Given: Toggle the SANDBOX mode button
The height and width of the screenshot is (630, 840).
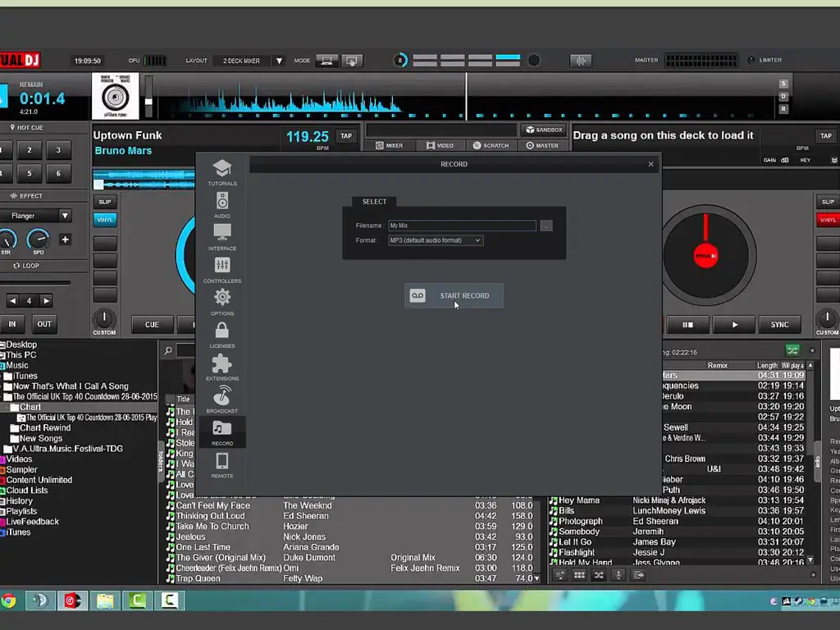Looking at the screenshot, I should tap(544, 130).
